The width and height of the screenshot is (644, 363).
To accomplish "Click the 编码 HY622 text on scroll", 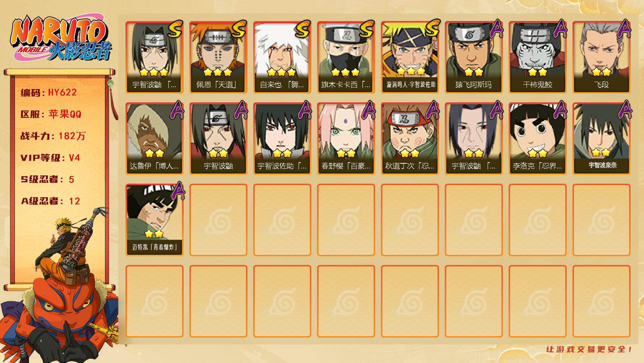I will (x=49, y=93).
